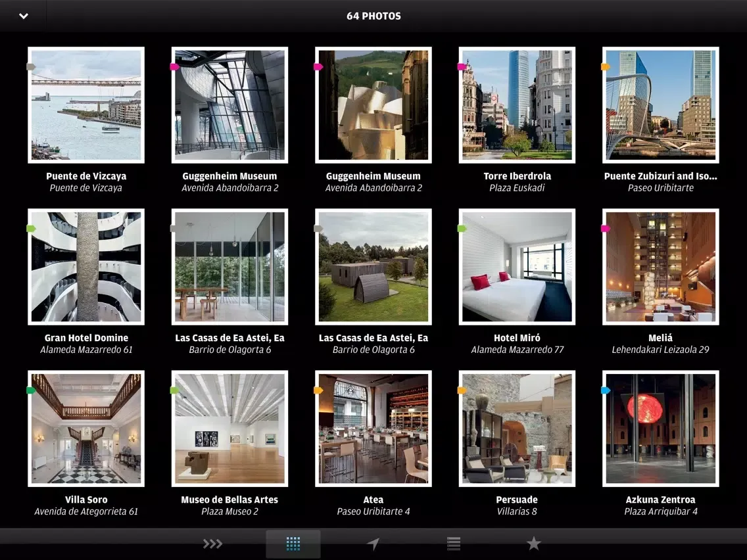Click the 'Plaza Euskadi' address text

517,188
